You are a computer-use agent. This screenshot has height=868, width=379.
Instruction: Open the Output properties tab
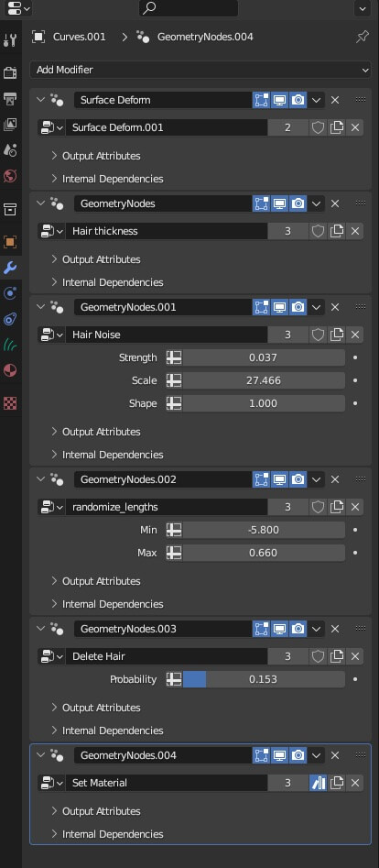(x=10, y=99)
